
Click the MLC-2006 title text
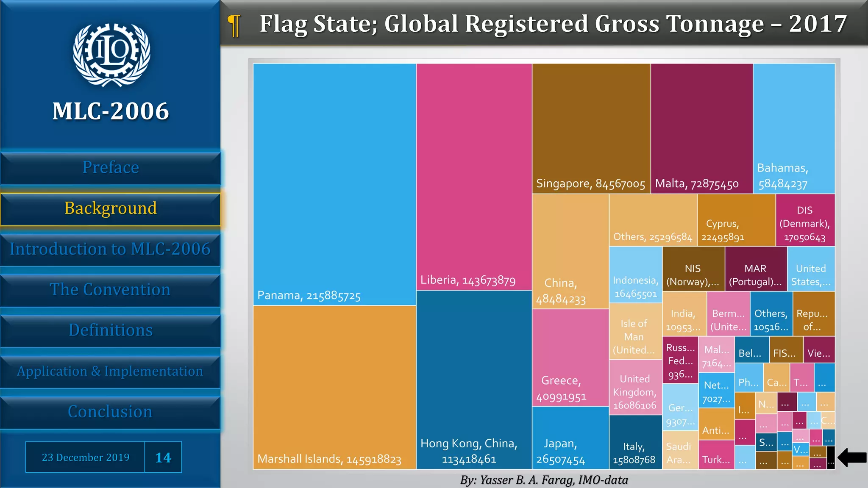(111, 111)
